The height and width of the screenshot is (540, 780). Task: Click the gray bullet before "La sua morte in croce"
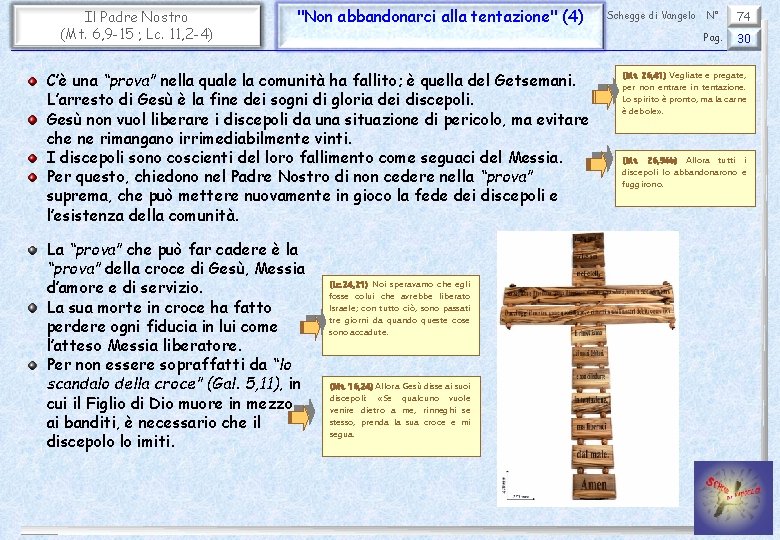[x=32, y=308]
